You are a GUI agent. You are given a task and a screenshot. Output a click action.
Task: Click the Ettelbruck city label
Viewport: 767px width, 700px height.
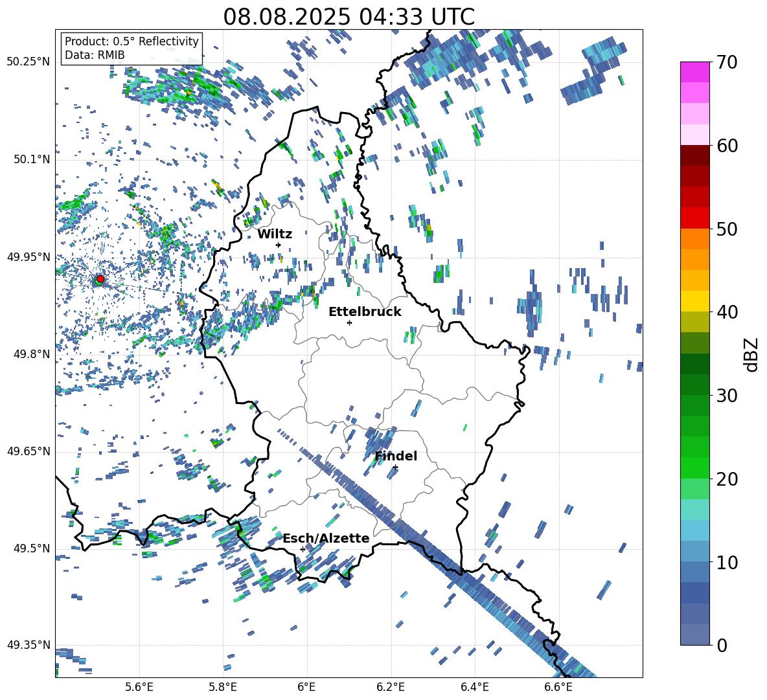click(x=365, y=312)
